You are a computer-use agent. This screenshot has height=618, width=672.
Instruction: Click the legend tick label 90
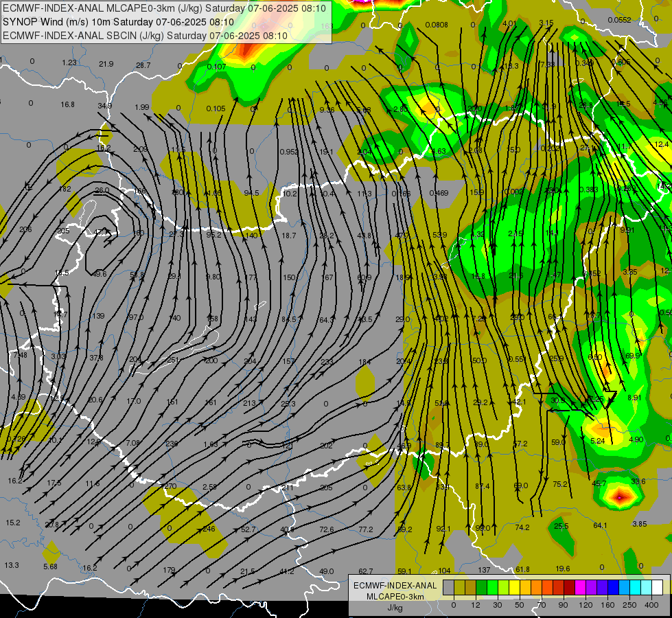tap(563, 605)
